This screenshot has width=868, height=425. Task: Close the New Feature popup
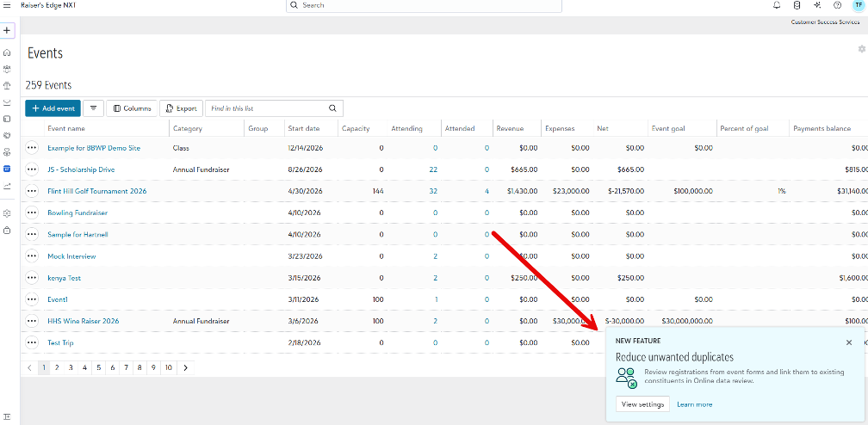point(849,342)
